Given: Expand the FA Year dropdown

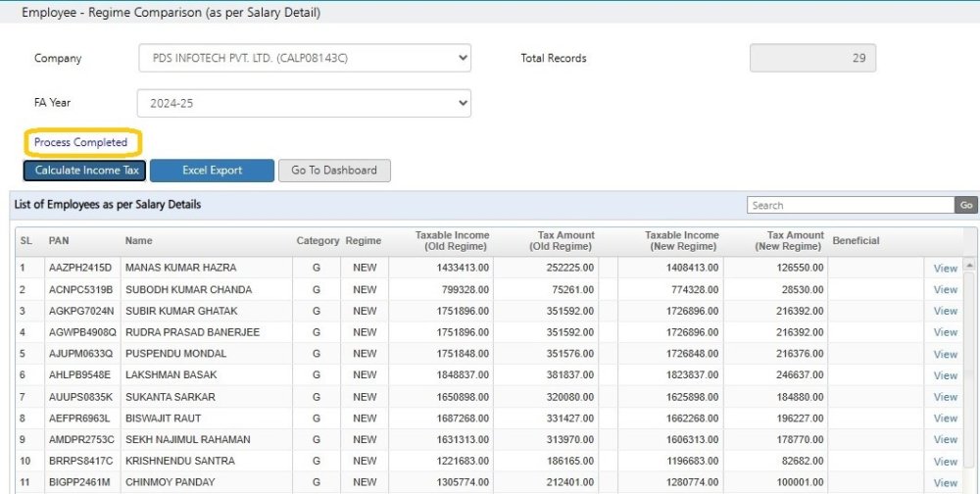Looking at the screenshot, I should pos(305,103).
